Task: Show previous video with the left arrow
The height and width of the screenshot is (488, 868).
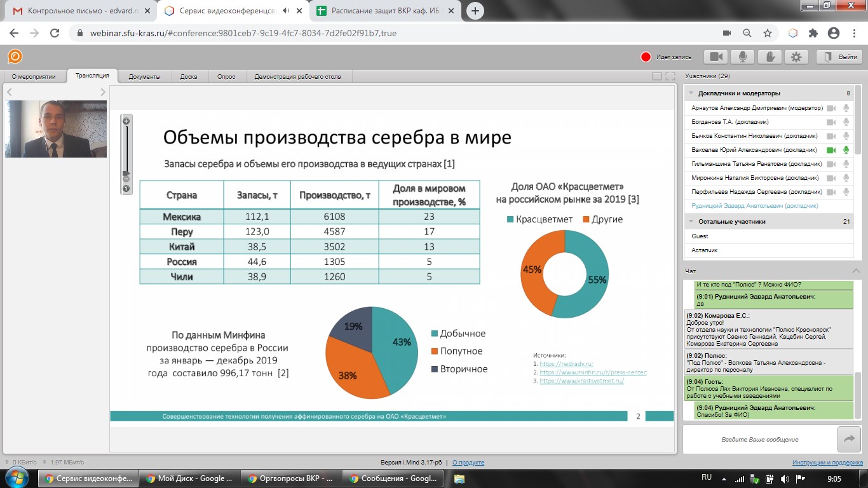Action: [9, 92]
